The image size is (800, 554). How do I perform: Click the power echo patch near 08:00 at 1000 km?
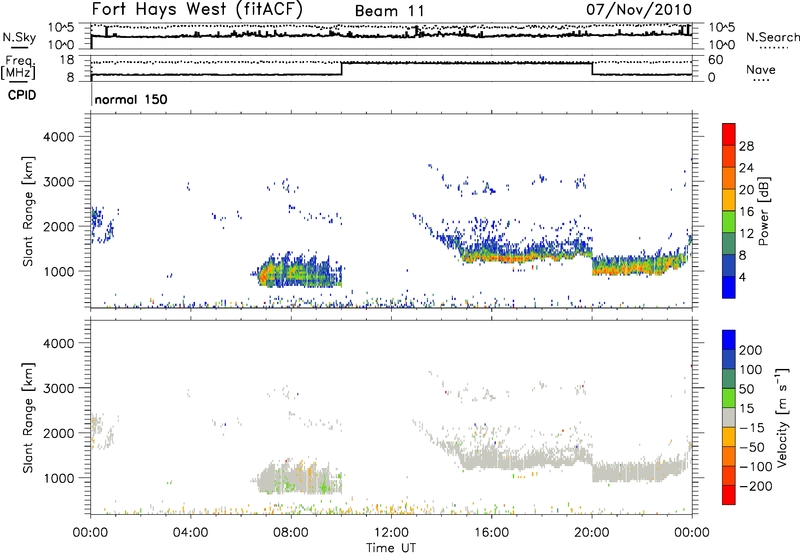click(x=298, y=272)
